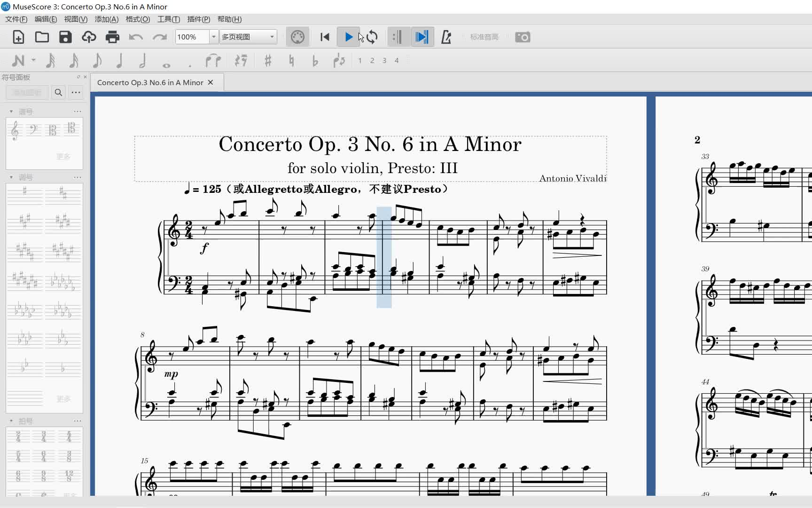Click the add palettes button
This screenshot has width=812, height=508.
click(27, 92)
